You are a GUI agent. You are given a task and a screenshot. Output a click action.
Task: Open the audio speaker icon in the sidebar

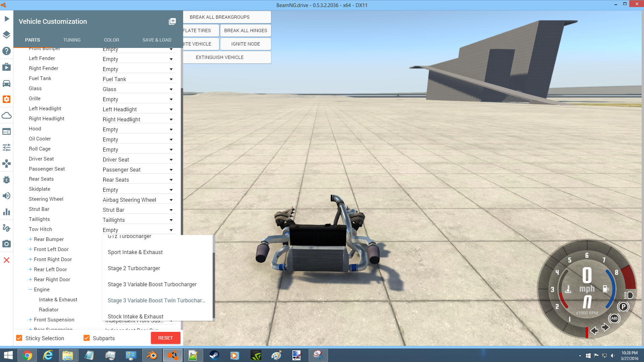7,196
